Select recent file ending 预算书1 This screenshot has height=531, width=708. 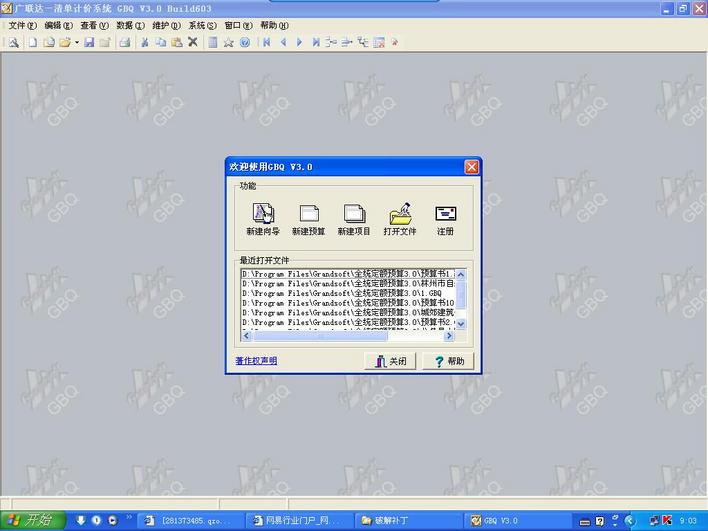click(x=349, y=274)
